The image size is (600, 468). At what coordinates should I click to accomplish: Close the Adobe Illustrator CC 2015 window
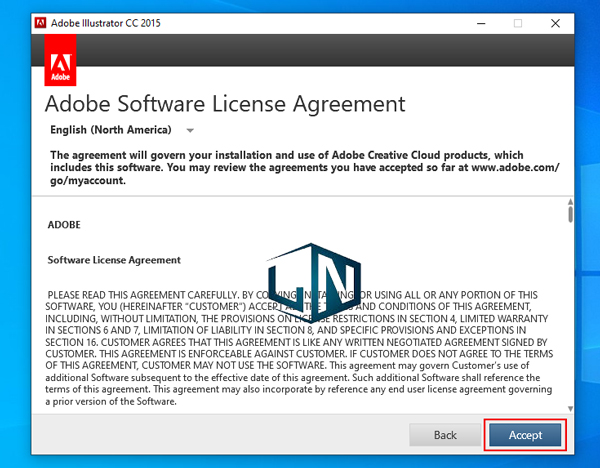pos(555,23)
